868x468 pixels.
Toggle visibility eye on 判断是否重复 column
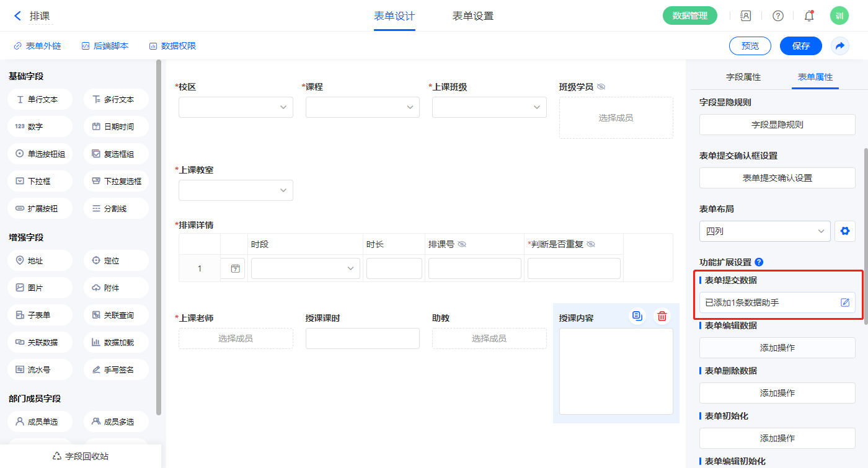(x=591, y=244)
